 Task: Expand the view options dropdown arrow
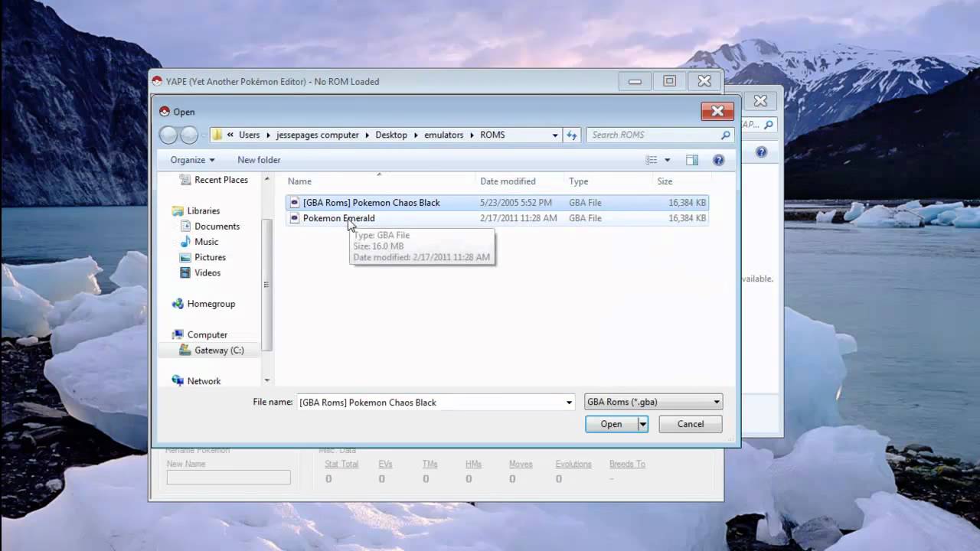[x=668, y=160]
